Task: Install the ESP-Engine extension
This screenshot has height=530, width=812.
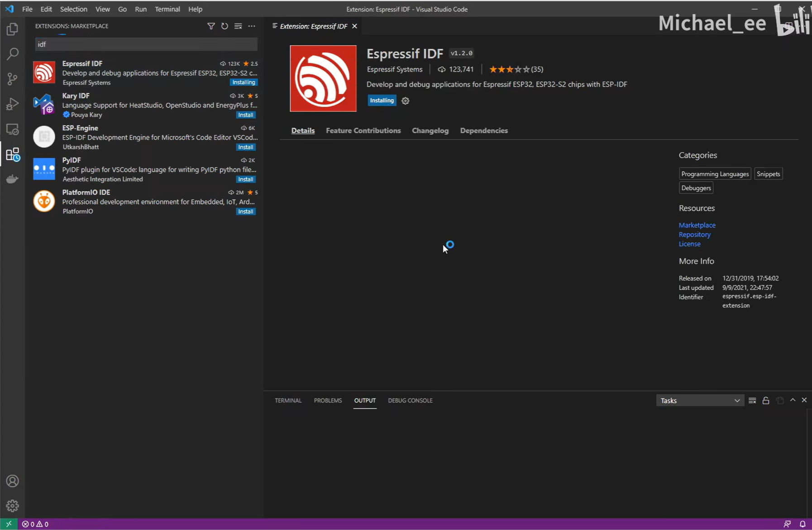Action: [x=246, y=147]
